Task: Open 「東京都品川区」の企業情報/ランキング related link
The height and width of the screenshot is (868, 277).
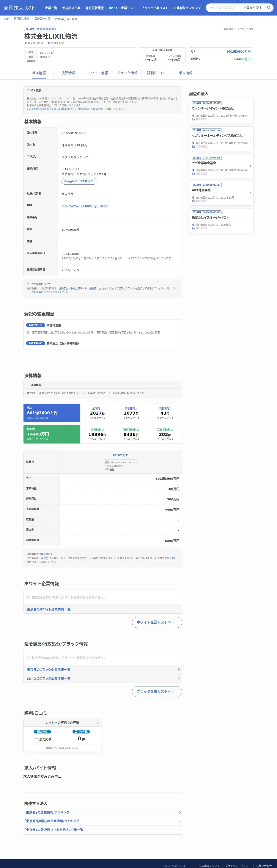Action: pos(102,821)
